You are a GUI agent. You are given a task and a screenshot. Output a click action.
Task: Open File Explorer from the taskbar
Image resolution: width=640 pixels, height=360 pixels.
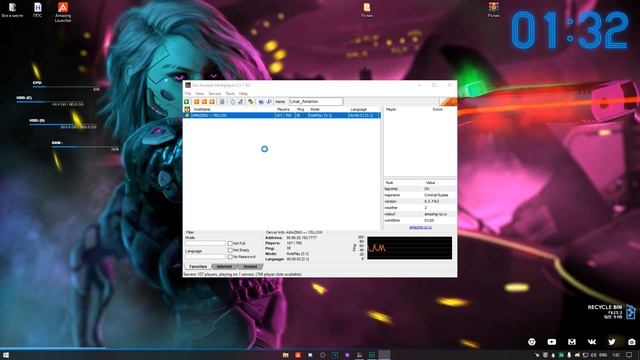(286, 355)
